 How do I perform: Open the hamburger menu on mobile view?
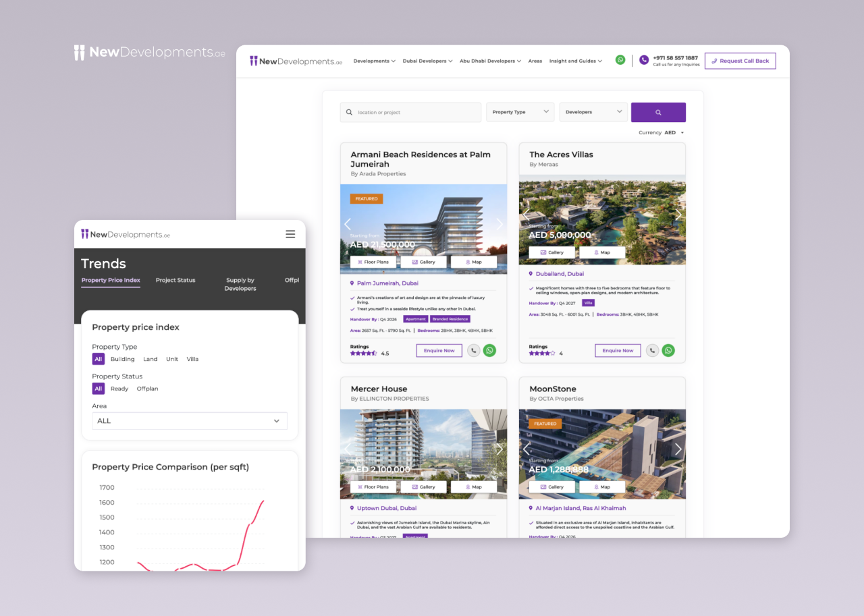pyautogui.click(x=290, y=234)
